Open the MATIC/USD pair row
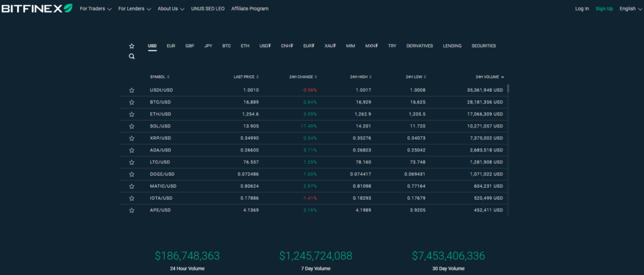The width and height of the screenshot is (644, 275). pyautogui.click(x=314, y=186)
